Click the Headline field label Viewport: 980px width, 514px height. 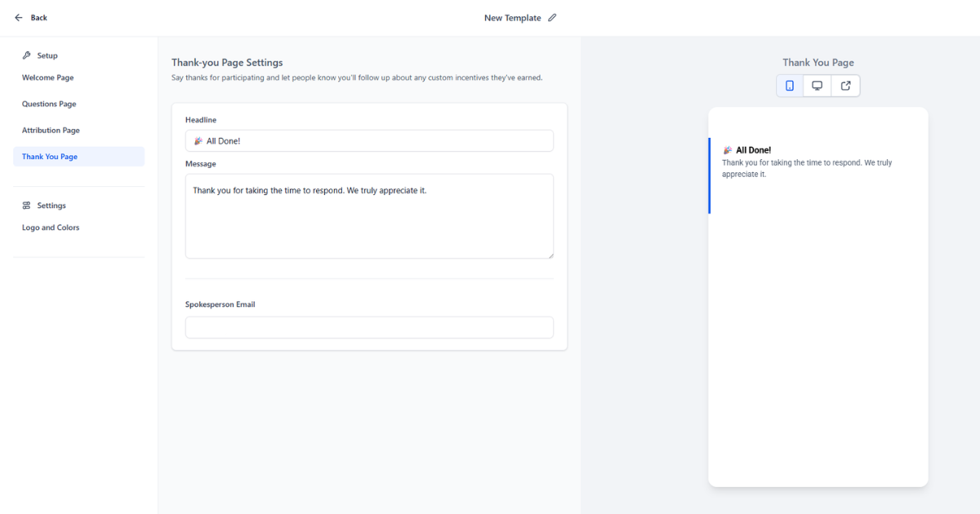tap(201, 120)
